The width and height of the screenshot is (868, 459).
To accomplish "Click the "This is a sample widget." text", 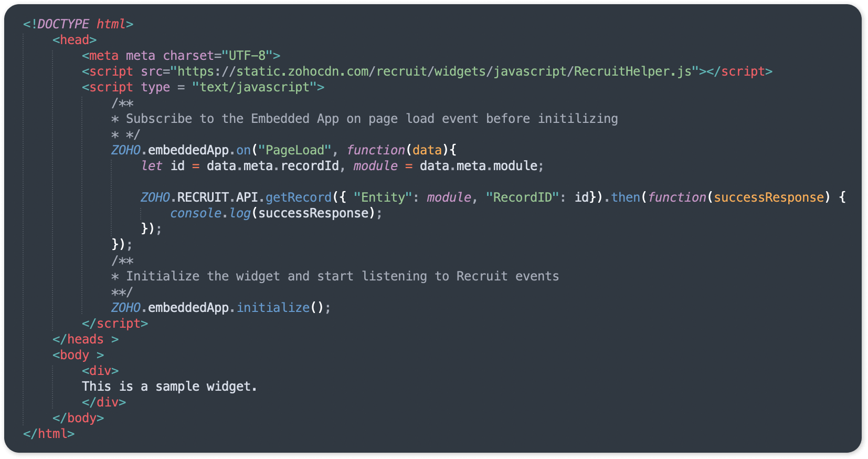I will point(170,387).
